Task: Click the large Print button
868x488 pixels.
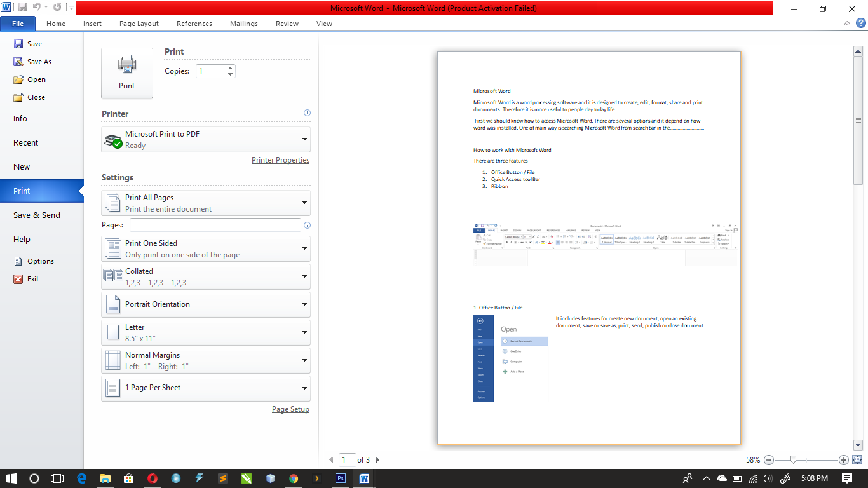Action: click(126, 72)
